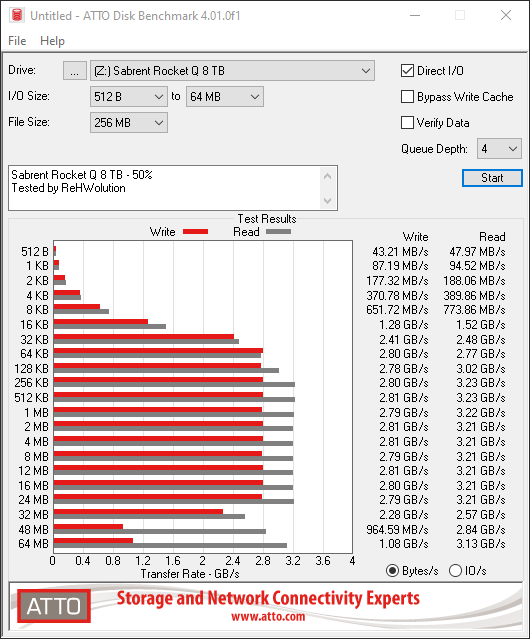530x639 pixels.
Task: Open the File menu
Action: [17, 41]
